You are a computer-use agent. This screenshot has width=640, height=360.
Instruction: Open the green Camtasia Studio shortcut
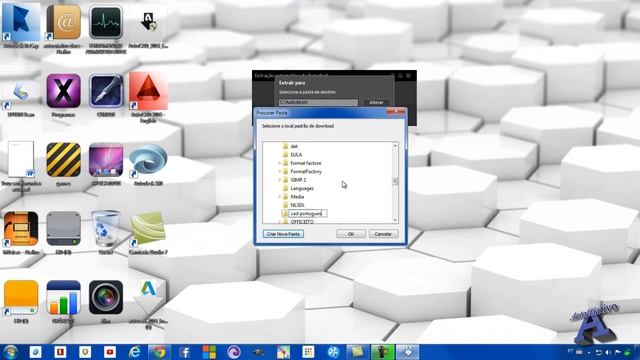pos(148,229)
